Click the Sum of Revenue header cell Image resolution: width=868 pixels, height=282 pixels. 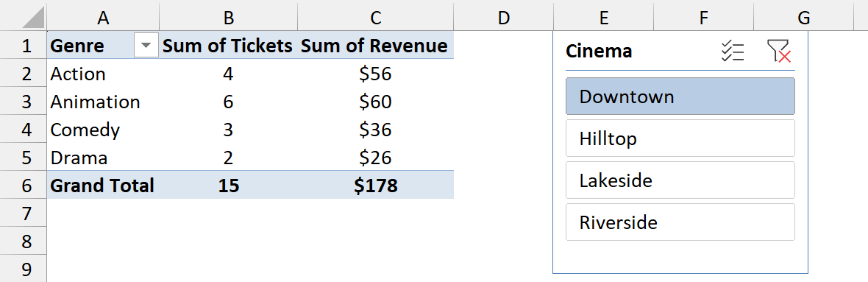coord(376,46)
